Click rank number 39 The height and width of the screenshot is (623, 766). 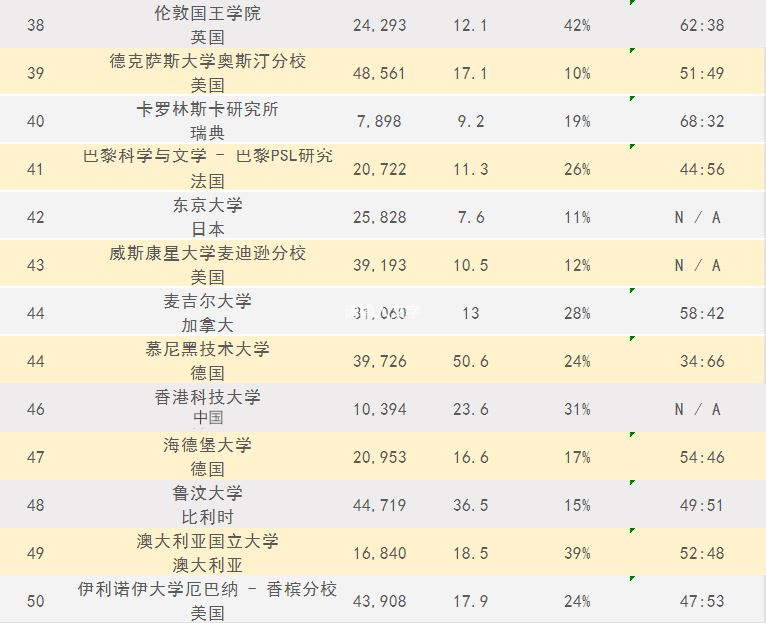click(x=36, y=73)
